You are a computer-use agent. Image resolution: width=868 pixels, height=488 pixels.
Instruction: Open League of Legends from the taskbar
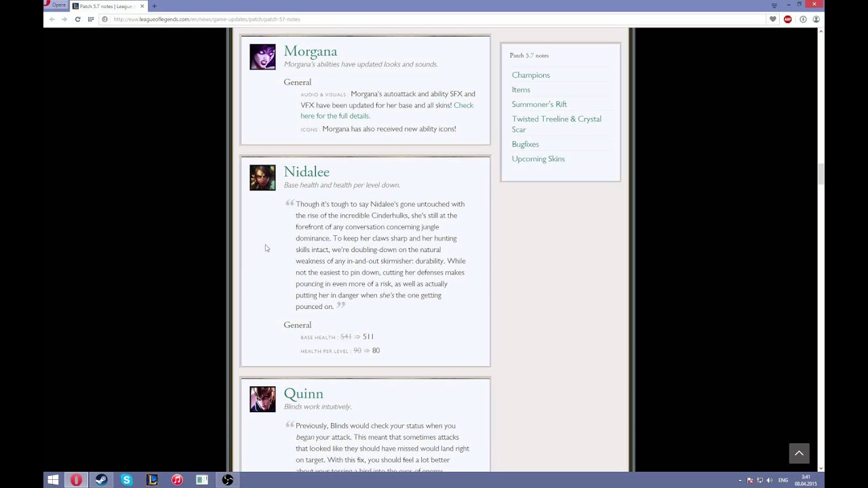click(x=152, y=480)
